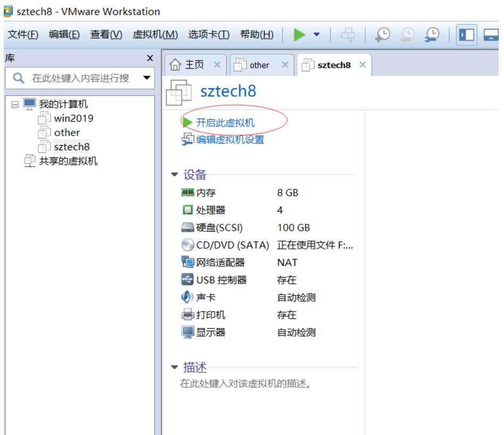504x435 pixels.
Task: Click 编辑虚拟机设置 link
Action: point(230,139)
